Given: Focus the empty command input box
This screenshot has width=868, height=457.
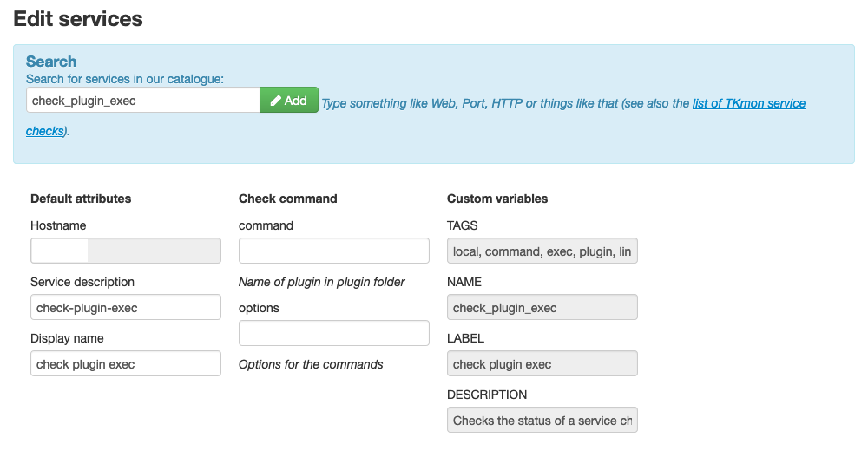Looking at the screenshot, I should [x=334, y=251].
